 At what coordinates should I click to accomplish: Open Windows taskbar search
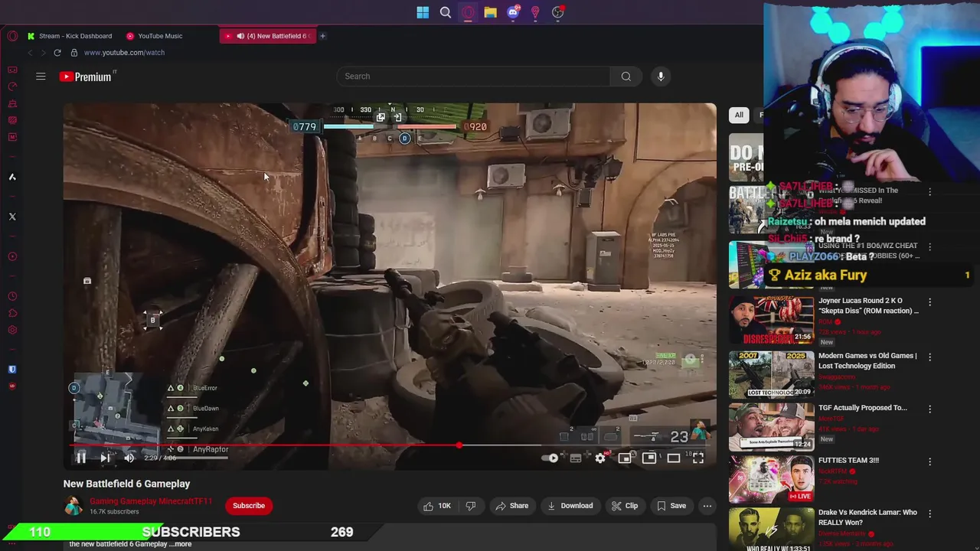click(x=446, y=12)
